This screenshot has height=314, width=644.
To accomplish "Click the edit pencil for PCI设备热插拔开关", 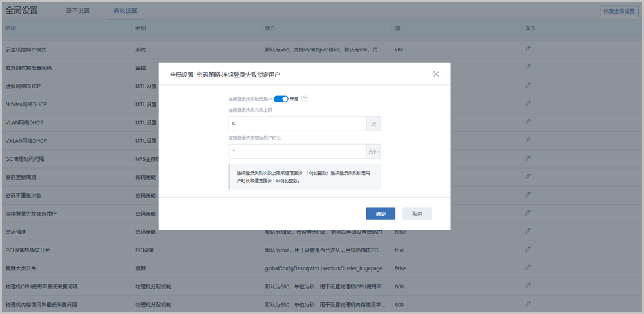I will point(527,249).
